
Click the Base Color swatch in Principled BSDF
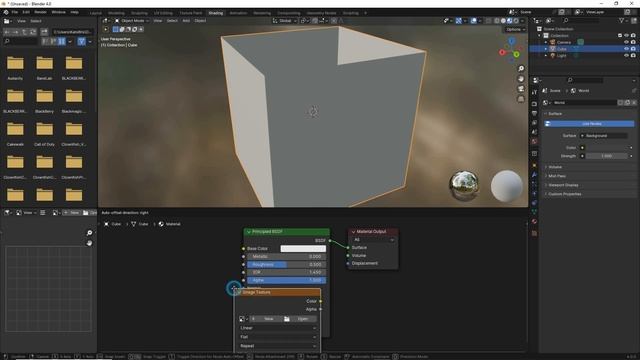303,249
